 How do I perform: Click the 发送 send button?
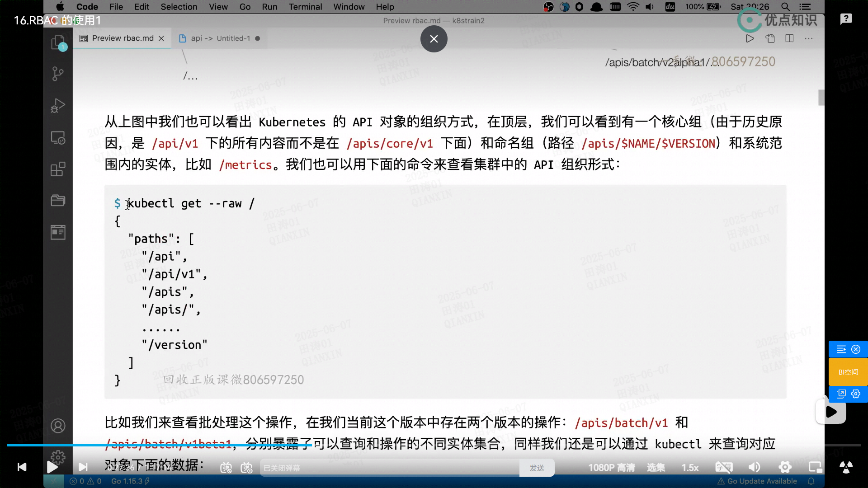coord(537,468)
